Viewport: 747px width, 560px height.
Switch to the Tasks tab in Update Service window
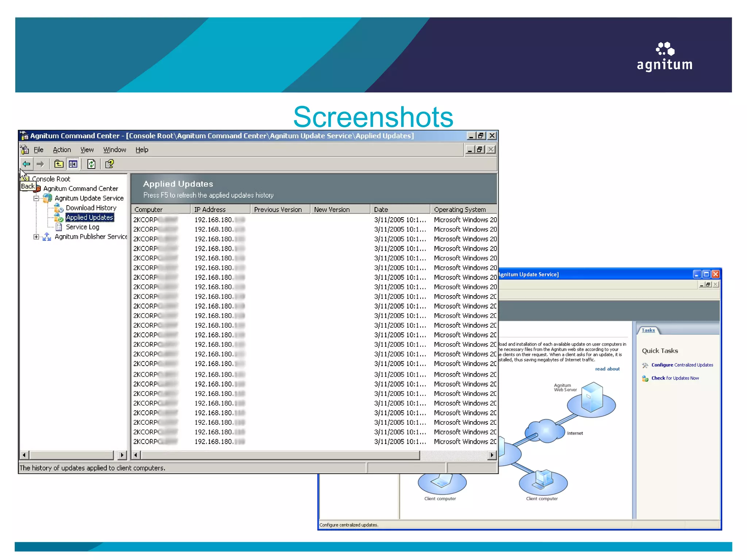(x=648, y=330)
